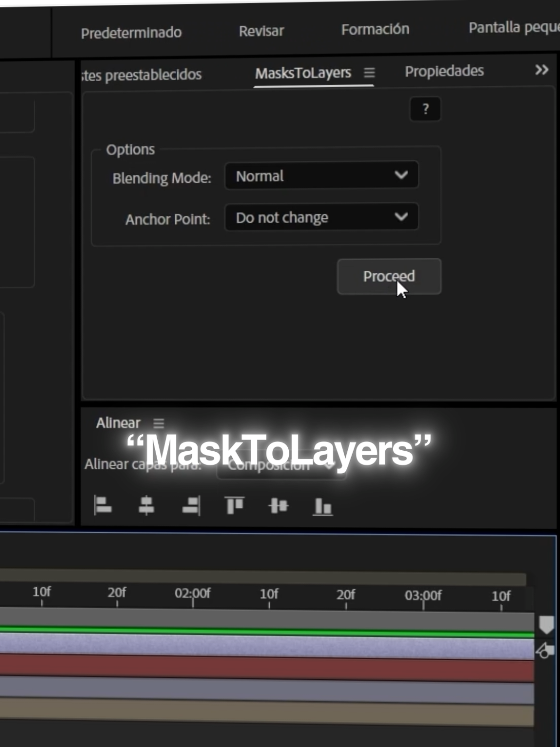This screenshot has width=560, height=747.
Task: Click the 02:00f mark on timeline ruler
Action: (192, 594)
